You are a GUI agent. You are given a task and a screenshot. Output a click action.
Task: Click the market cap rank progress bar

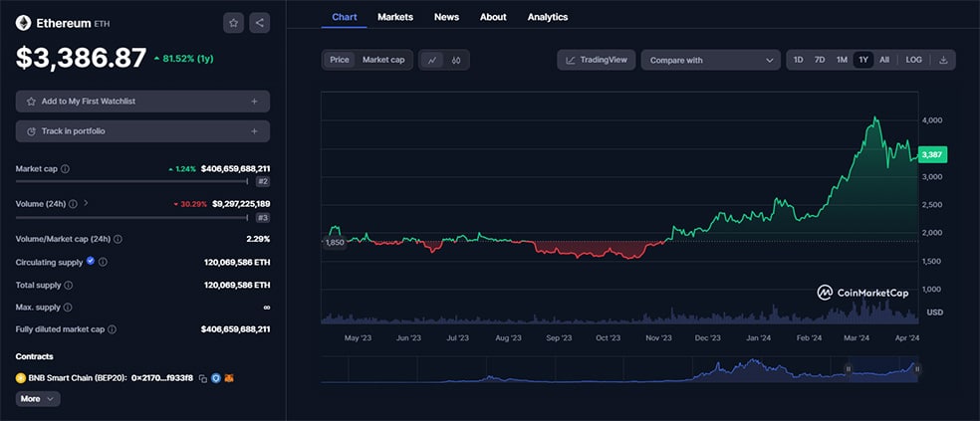tap(131, 182)
